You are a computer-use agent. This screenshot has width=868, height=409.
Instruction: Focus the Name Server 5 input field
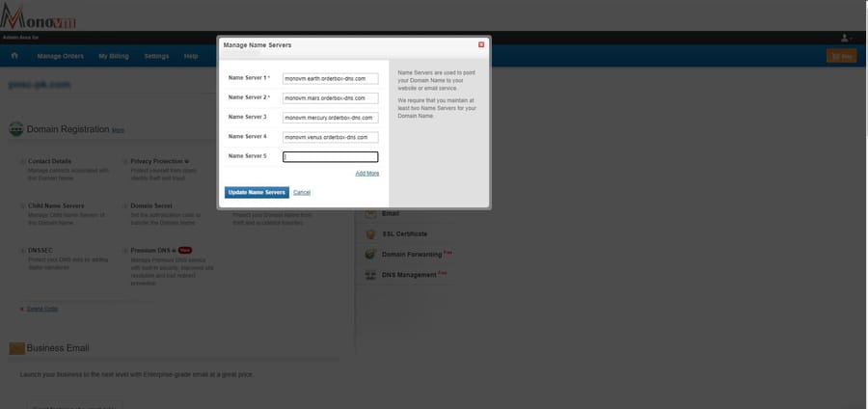click(x=331, y=157)
